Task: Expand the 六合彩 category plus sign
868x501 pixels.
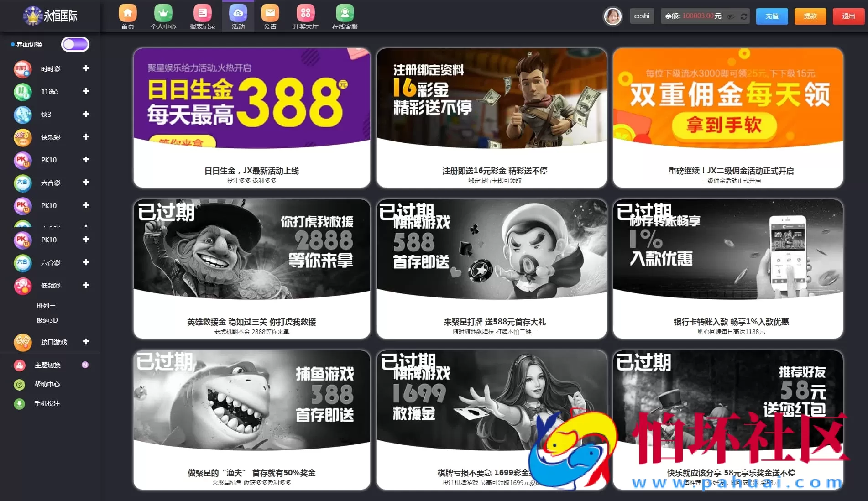Action: [85, 183]
